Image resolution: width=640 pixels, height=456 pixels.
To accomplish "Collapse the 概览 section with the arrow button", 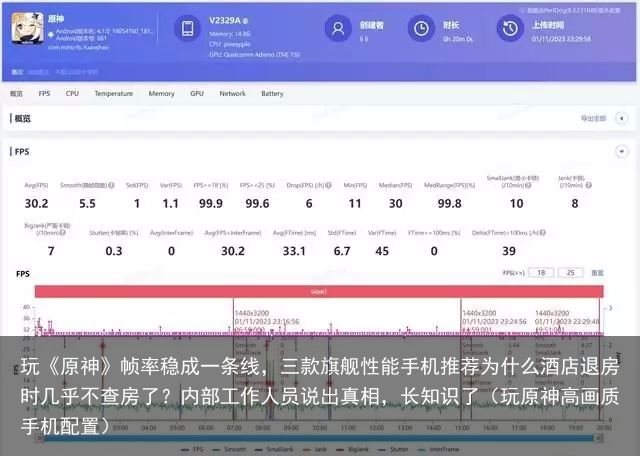I will [622, 118].
